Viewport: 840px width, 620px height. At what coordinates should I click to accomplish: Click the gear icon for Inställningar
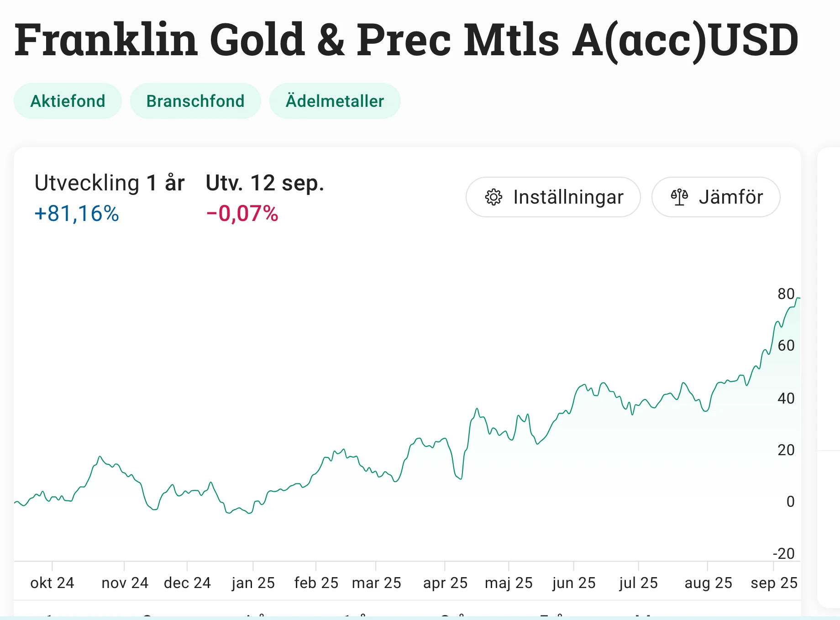[x=493, y=197]
